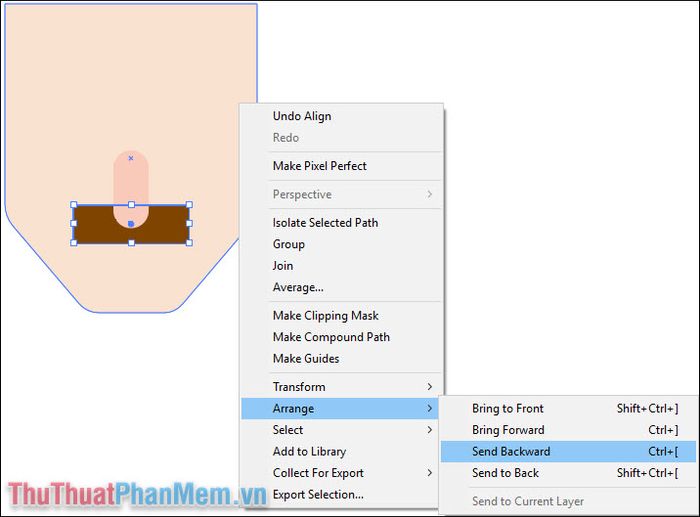Open the Transform submenu
The width and height of the screenshot is (700, 517).
[x=342, y=387]
